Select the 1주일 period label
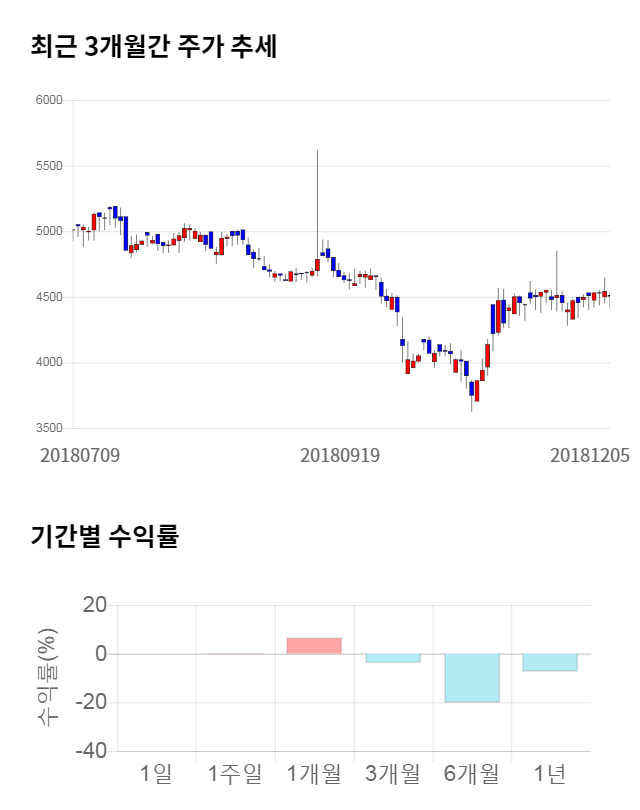This screenshot has width=640, height=810. [235, 773]
